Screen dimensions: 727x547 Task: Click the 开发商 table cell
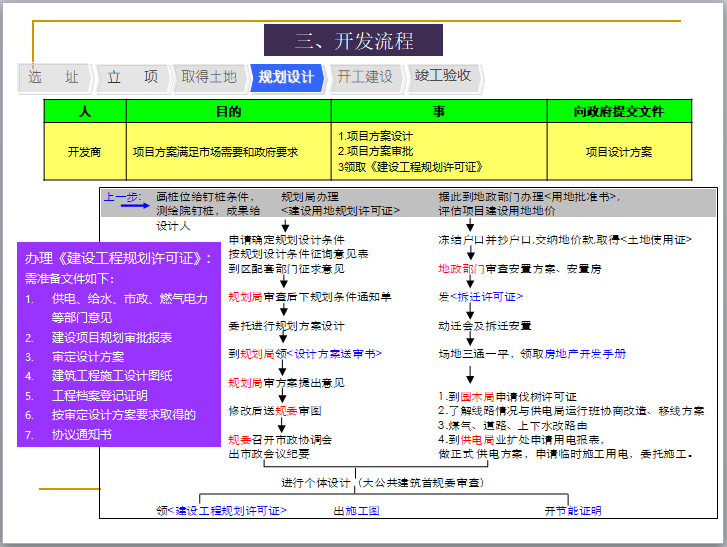coord(85,152)
